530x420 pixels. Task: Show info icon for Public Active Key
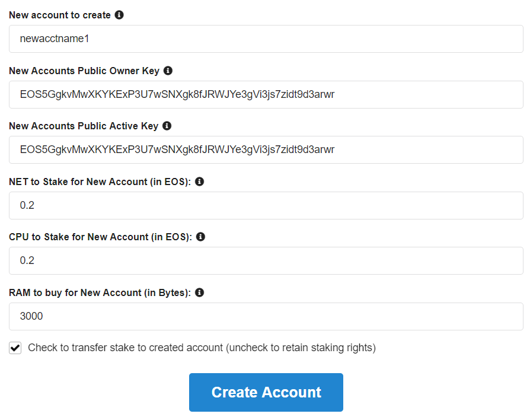click(x=167, y=126)
